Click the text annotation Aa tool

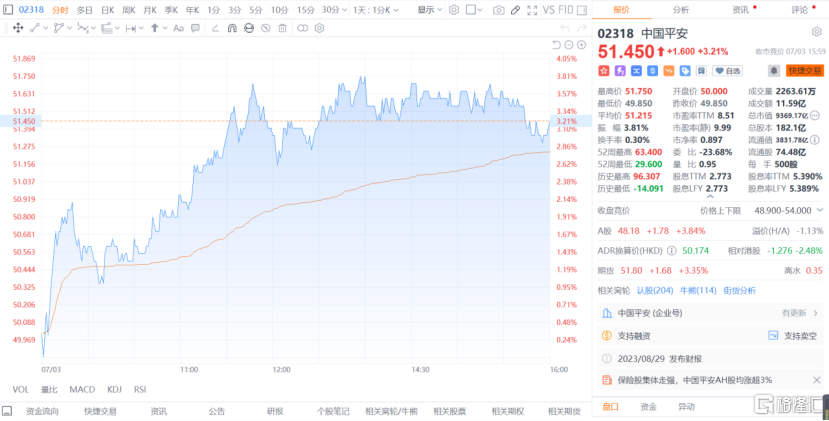tap(178, 28)
